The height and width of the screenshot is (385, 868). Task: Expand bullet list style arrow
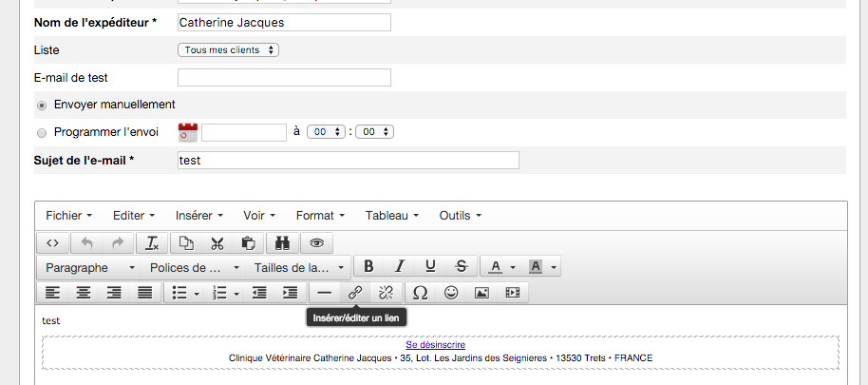point(198,294)
